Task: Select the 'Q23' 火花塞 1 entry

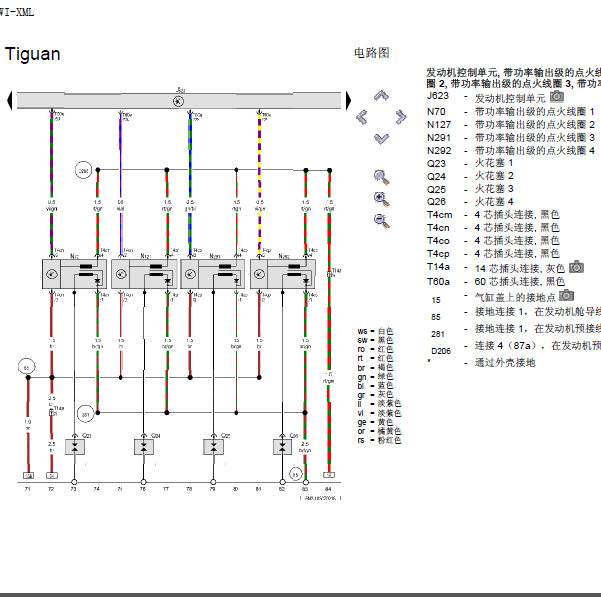Action: pyautogui.click(x=470, y=163)
